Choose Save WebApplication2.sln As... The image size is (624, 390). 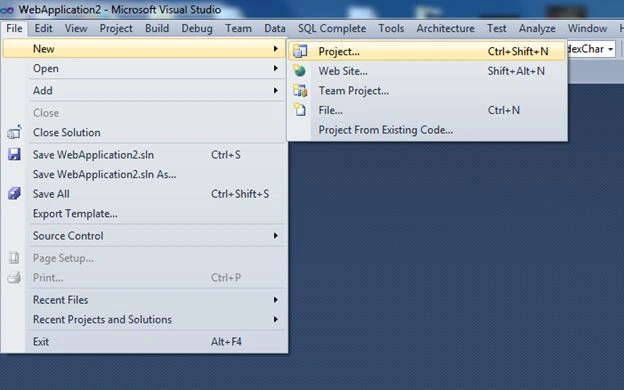(144, 174)
